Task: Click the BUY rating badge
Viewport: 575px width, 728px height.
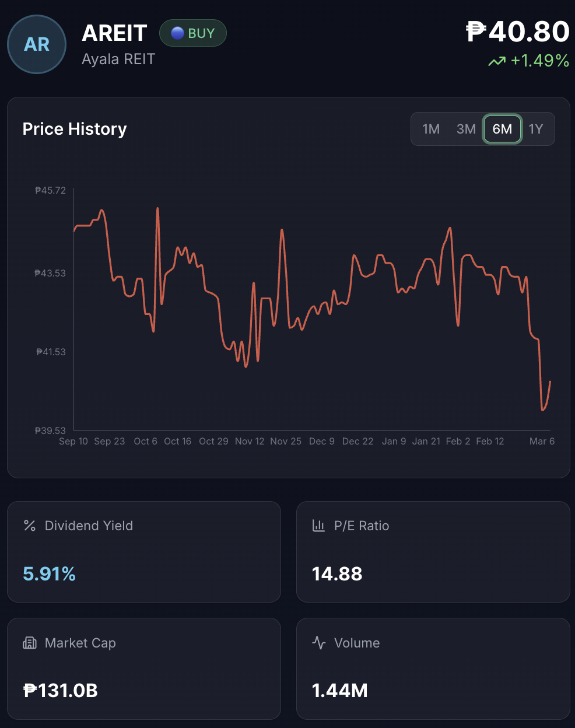Action: tap(193, 33)
